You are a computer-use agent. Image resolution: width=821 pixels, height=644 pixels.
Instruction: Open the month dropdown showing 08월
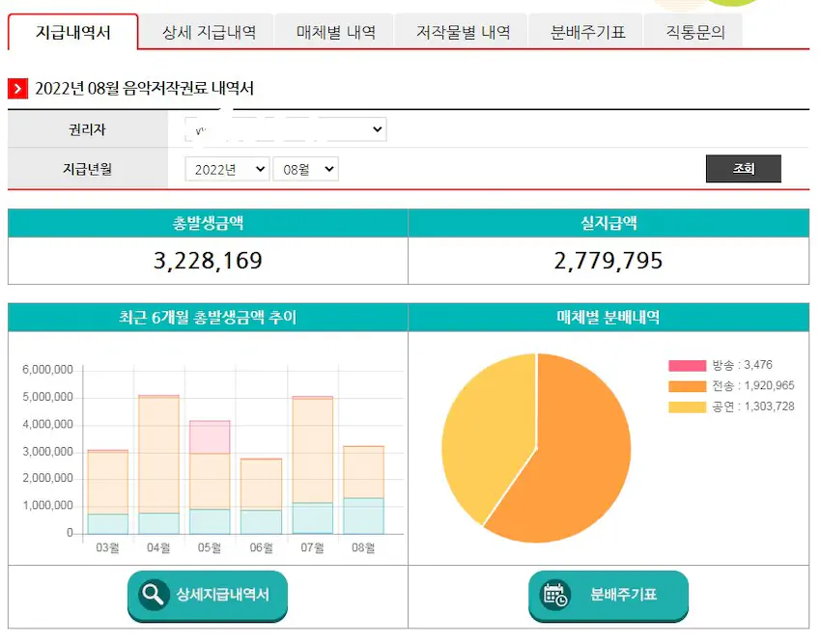pyautogui.click(x=305, y=169)
